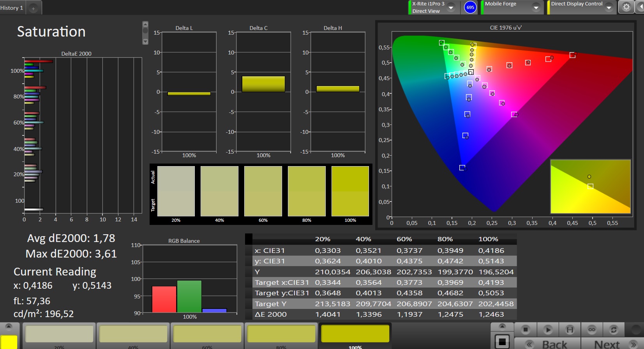Click the bracketed single-read icon
The image size is (644, 349).
click(570, 330)
